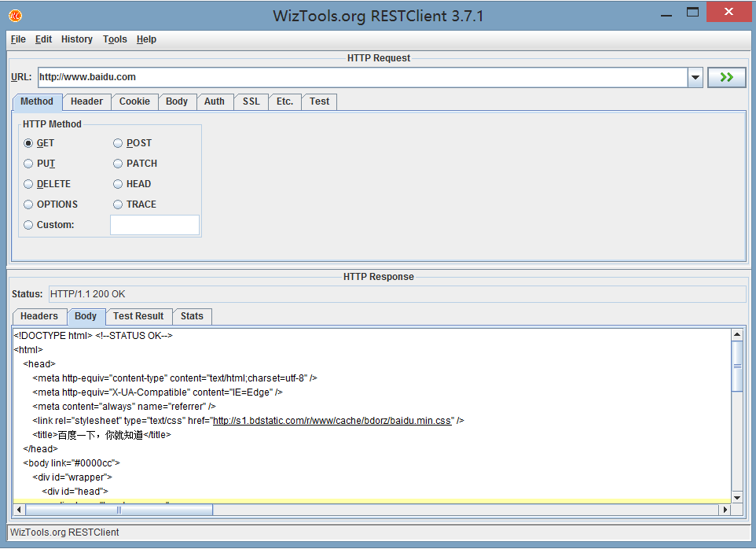The height and width of the screenshot is (549, 756).
Task: Click the status bar text 'WizTools.org RESTClient'
Action: click(64, 532)
